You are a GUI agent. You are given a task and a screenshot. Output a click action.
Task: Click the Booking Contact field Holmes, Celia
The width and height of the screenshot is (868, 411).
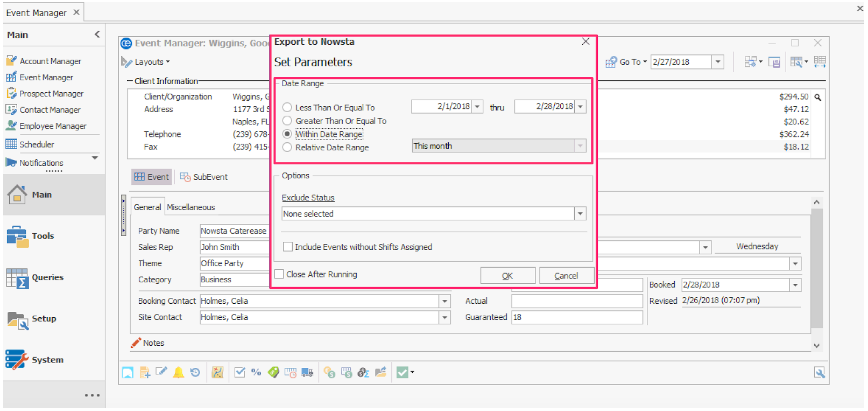pos(320,301)
